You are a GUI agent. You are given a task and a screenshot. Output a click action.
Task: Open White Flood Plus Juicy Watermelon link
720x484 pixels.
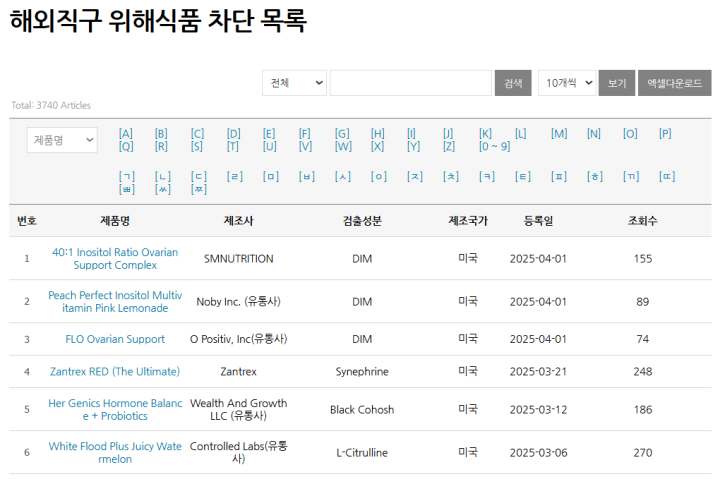tap(115, 453)
